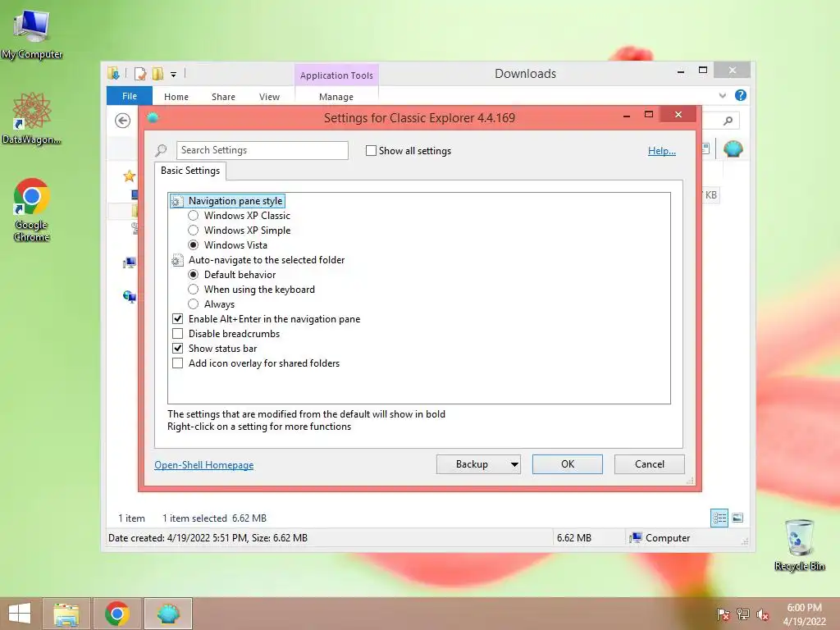Select the Always auto-navigate option
840x630 pixels.
pos(194,304)
